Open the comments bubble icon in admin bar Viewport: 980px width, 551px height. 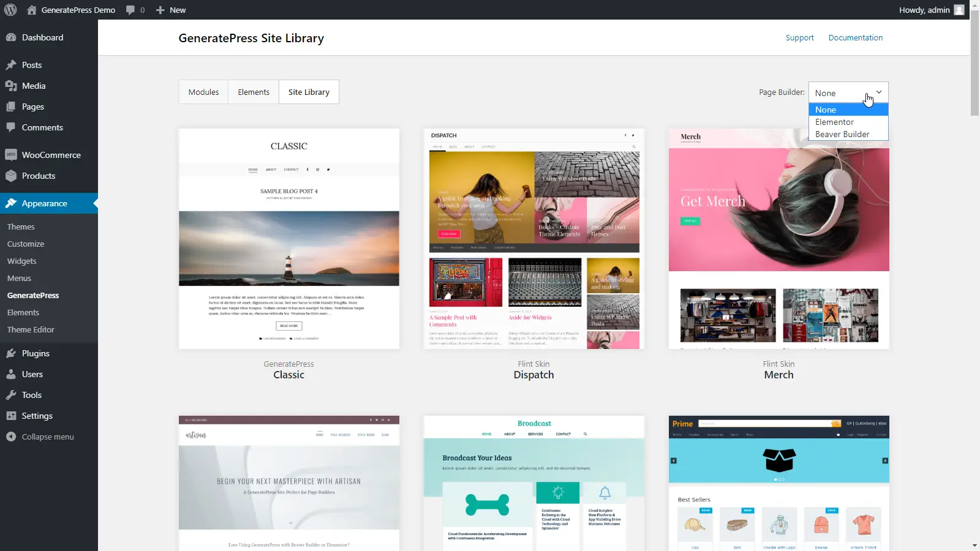click(130, 10)
